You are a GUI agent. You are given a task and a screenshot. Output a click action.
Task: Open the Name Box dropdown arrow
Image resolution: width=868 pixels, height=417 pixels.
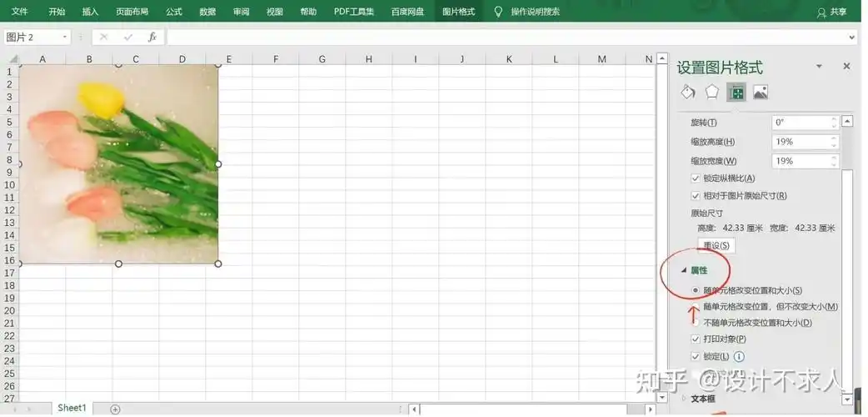click(65, 38)
